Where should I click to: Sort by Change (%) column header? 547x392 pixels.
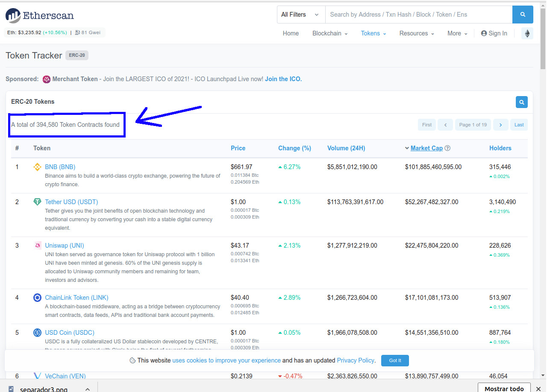[x=294, y=148]
